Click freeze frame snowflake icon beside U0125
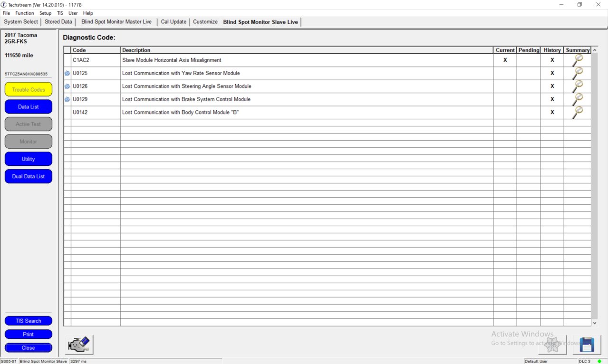This screenshot has height=364, width=608. 67,73
